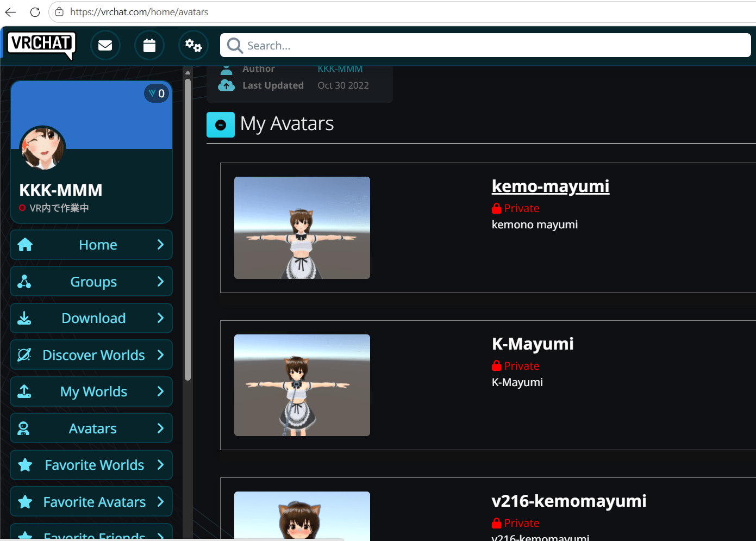
Task: Open My Worlds in sidebar
Action: (x=91, y=391)
